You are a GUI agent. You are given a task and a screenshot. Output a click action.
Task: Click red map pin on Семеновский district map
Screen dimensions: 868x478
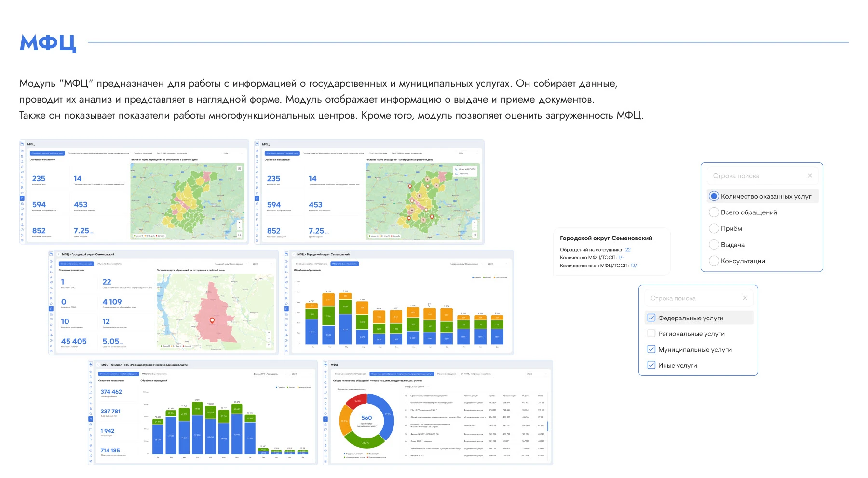pyautogui.click(x=212, y=320)
